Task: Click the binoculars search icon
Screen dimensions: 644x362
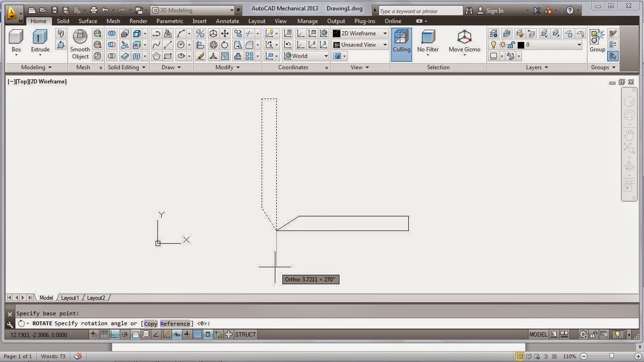Action: pos(469,10)
